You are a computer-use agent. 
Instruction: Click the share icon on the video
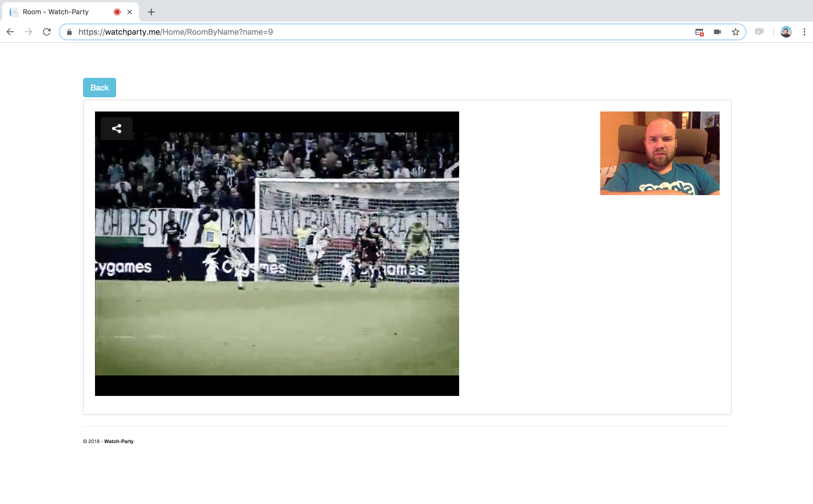click(x=116, y=129)
